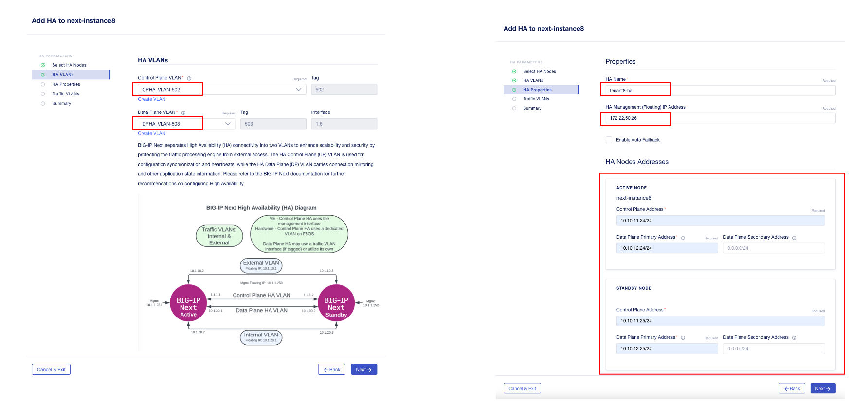Click the BIG-IP Next Active node in diagram
Viewport: 868px width, 410px height.
pyautogui.click(x=188, y=303)
